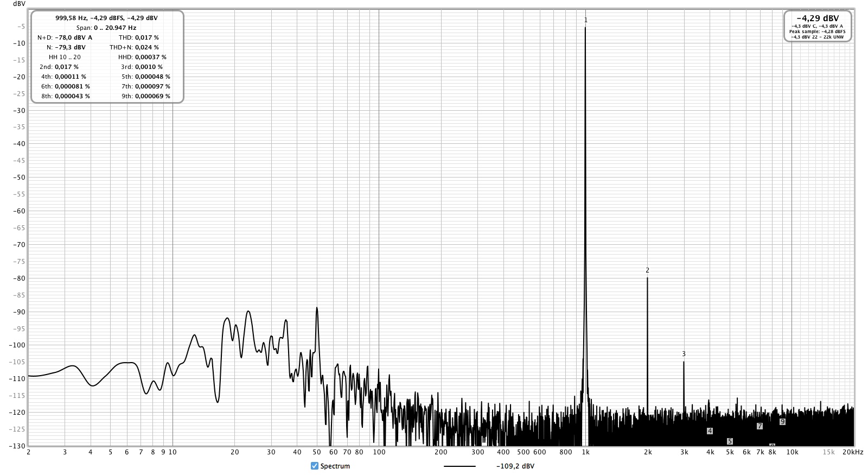Click the 999,58 Hz fundamental readout line
Viewport: 868px width, 475px height.
click(x=107, y=18)
